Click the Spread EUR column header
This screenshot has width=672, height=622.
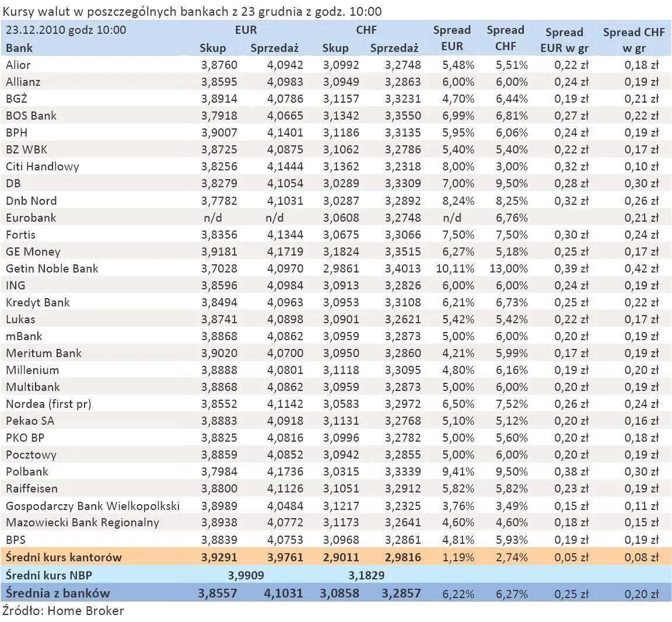tap(452, 38)
